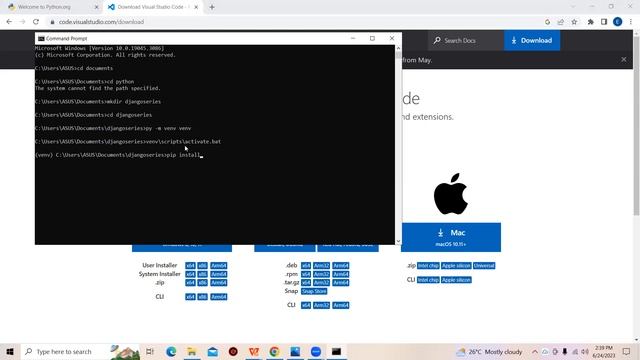Download Linux .rpm Arm32

point(321,274)
